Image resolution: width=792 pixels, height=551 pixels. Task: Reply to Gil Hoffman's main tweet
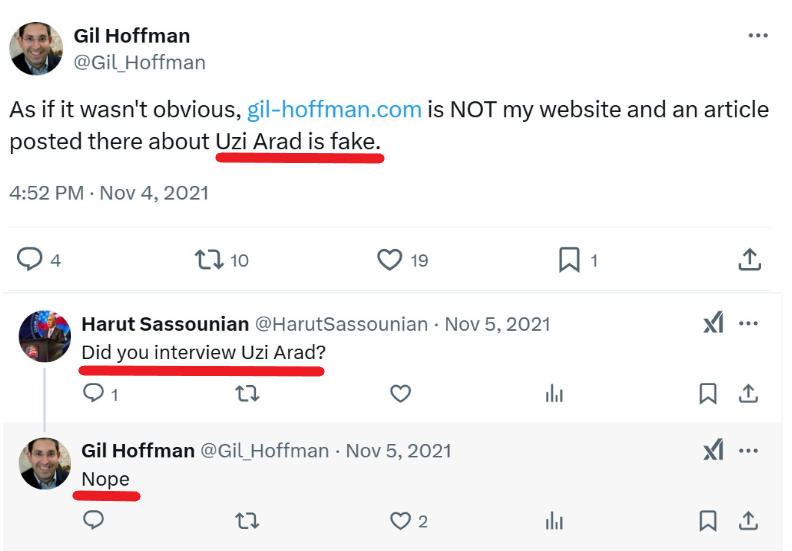pos(31,260)
